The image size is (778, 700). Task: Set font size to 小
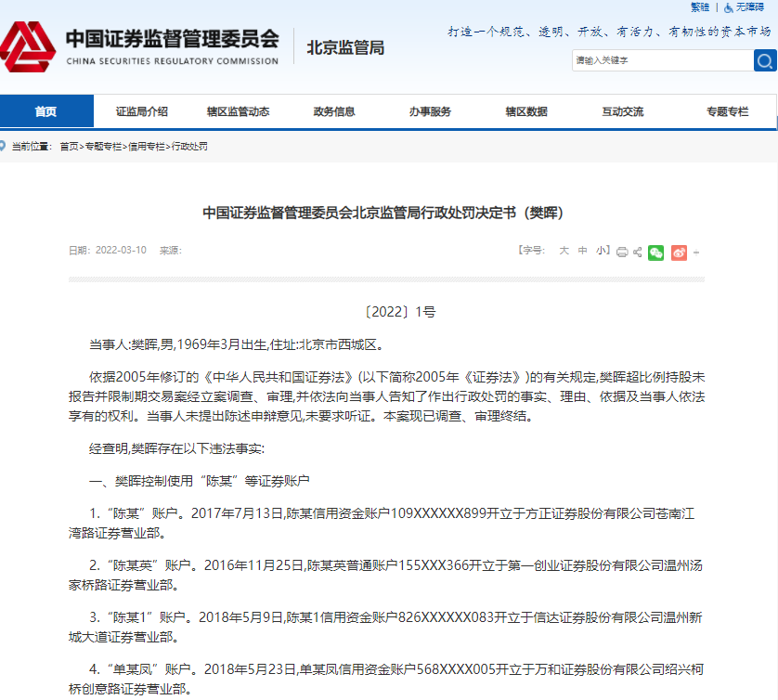(601, 251)
